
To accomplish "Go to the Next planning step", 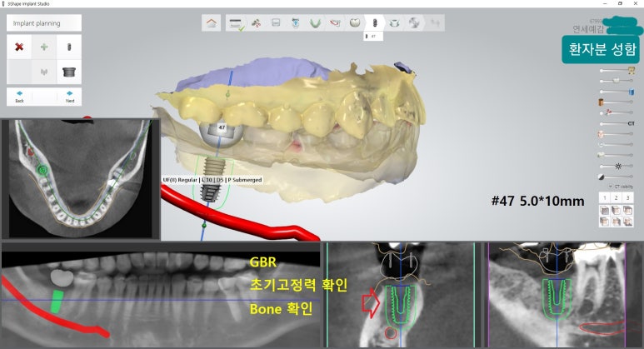I will pos(69,96).
